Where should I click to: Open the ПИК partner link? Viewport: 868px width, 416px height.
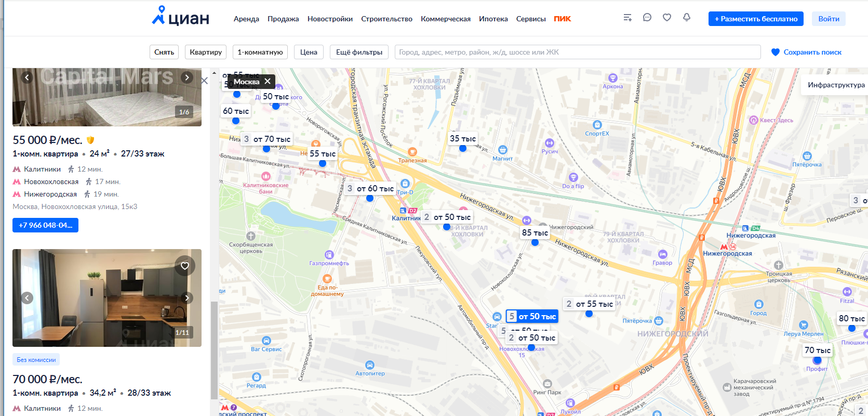[x=562, y=19]
